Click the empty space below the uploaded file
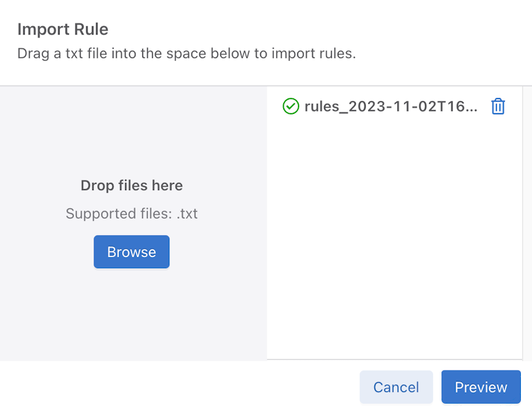The width and height of the screenshot is (532, 411). (394, 237)
